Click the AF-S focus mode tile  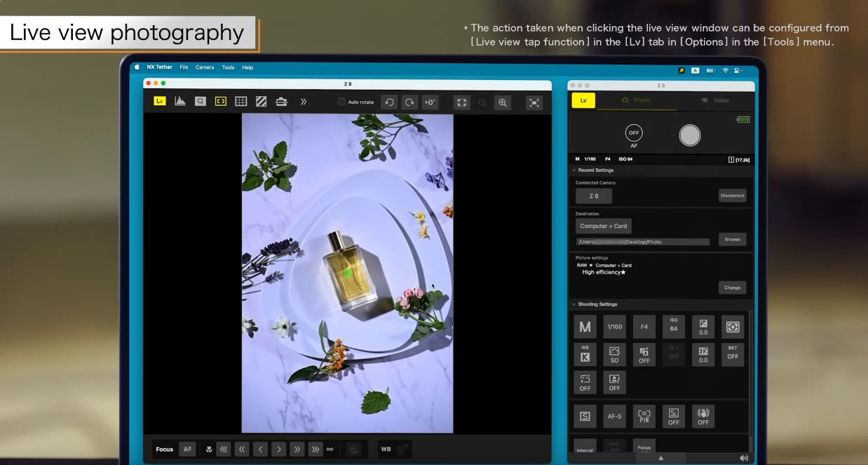click(615, 416)
